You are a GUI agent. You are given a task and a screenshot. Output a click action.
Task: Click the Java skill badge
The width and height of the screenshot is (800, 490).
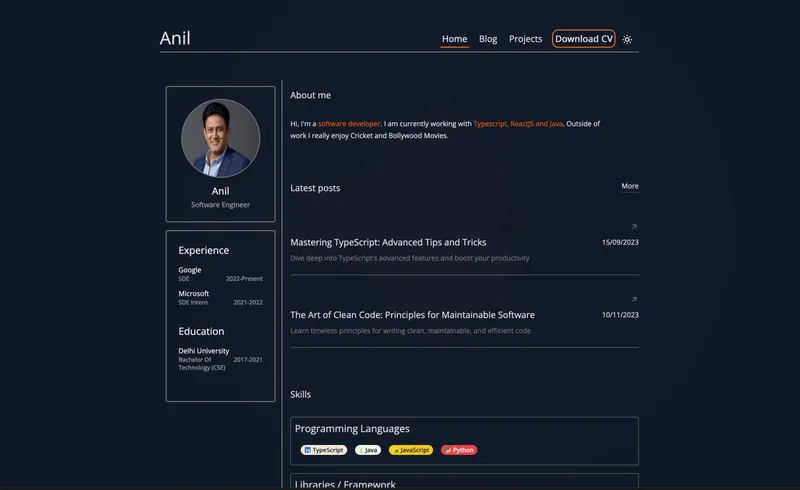368,450
